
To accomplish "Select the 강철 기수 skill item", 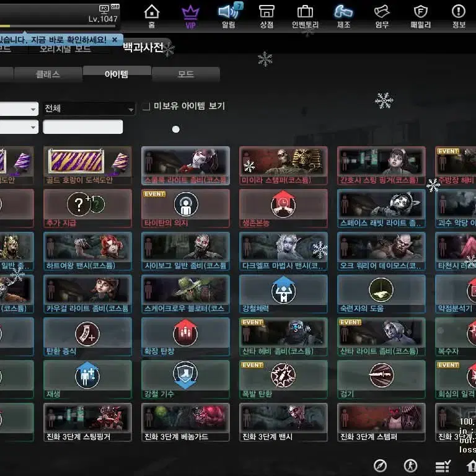I will click(185, 379).
